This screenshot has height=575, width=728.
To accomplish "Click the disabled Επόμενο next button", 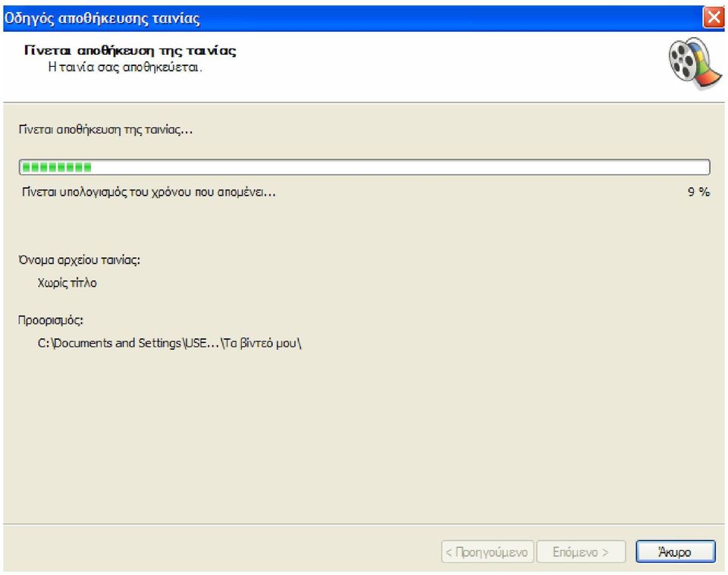I will click(581, 551).
